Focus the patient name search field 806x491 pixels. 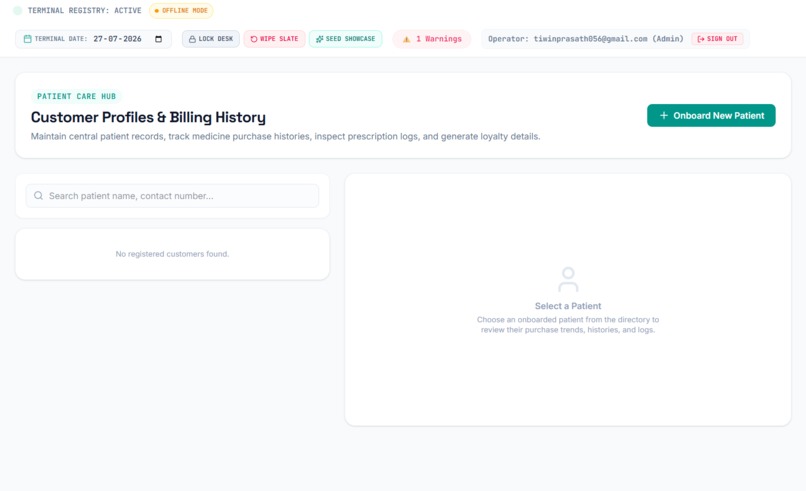(172, 196)
